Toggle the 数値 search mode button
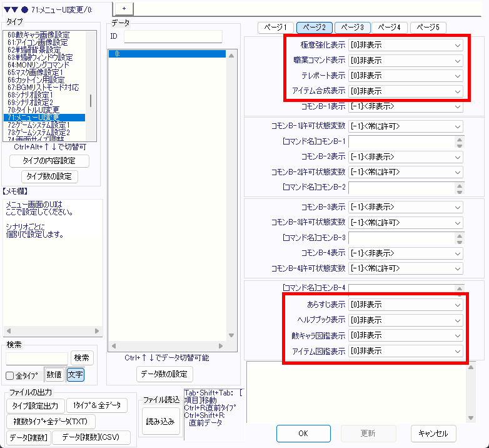The width and height of the screenshot is (489, 448). click(54, 375)
